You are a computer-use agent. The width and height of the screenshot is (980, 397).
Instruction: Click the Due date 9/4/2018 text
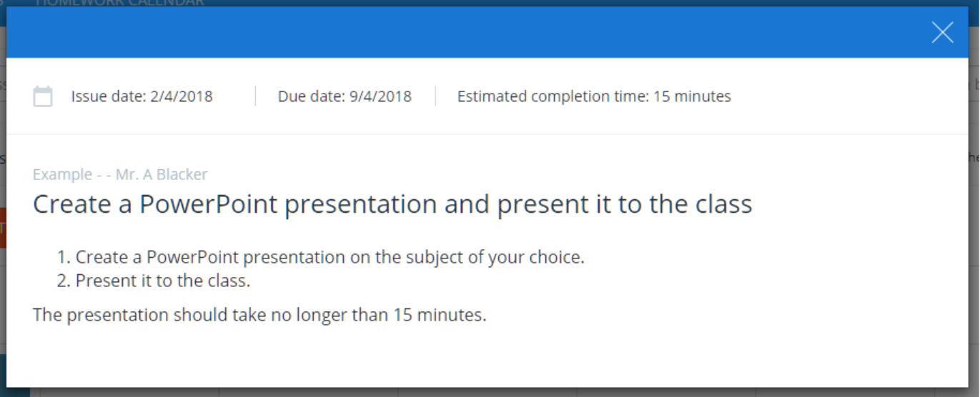point(345,96)
